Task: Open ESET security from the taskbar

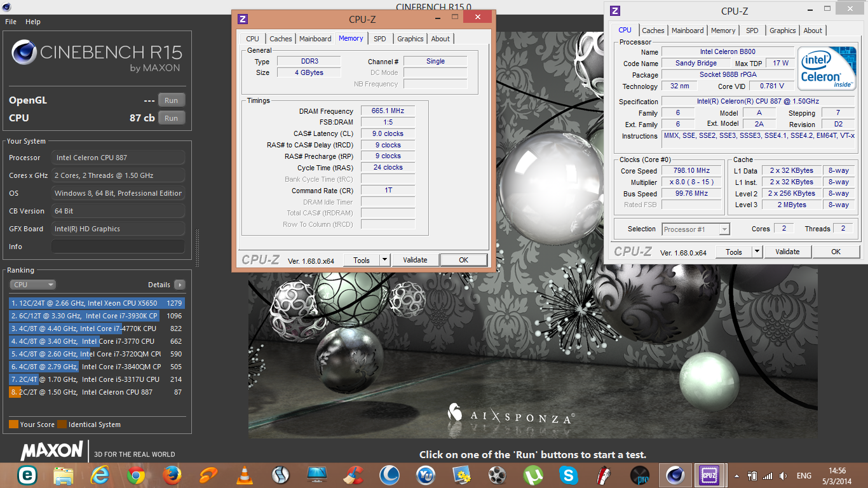Action: 27,475
